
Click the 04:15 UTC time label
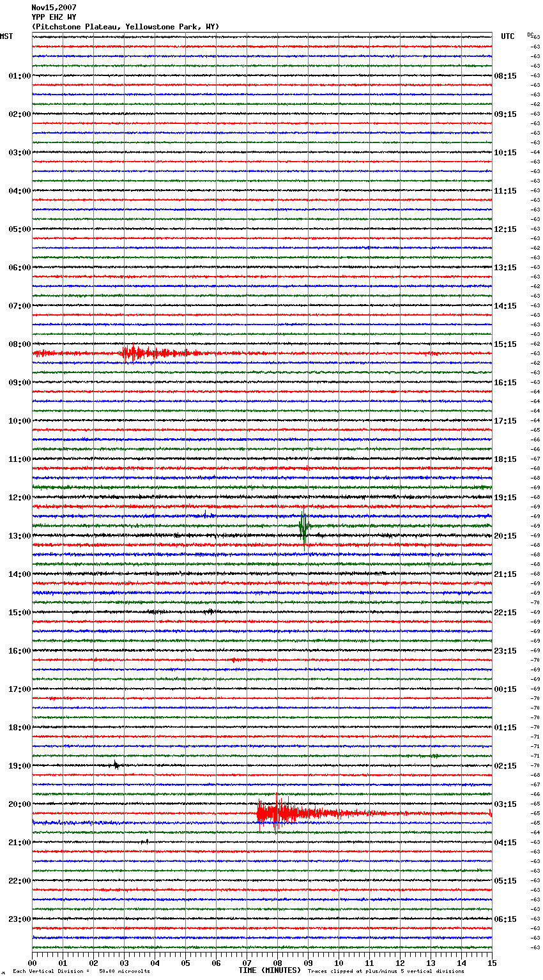505,843
